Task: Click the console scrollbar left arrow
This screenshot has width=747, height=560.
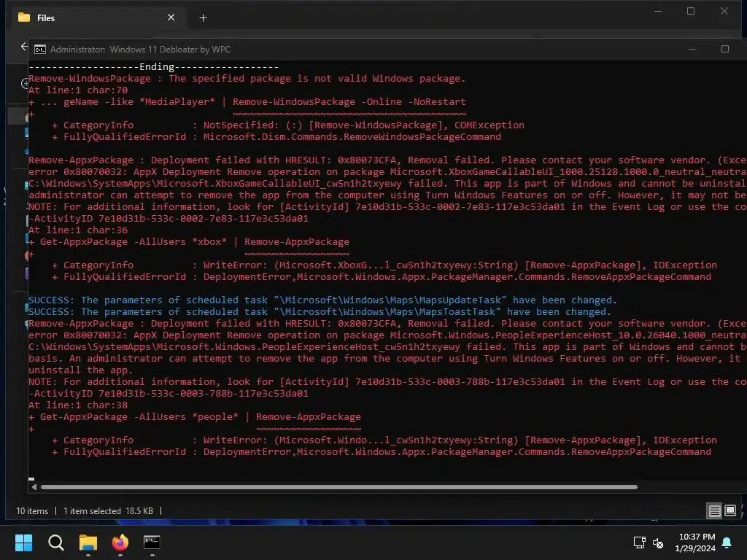Action: (x=34, y=487)
